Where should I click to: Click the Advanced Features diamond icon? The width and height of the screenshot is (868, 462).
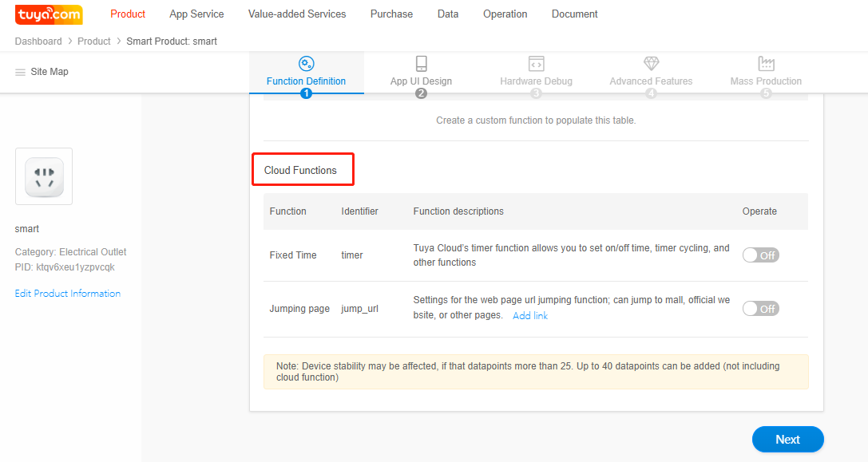(651, 64)
